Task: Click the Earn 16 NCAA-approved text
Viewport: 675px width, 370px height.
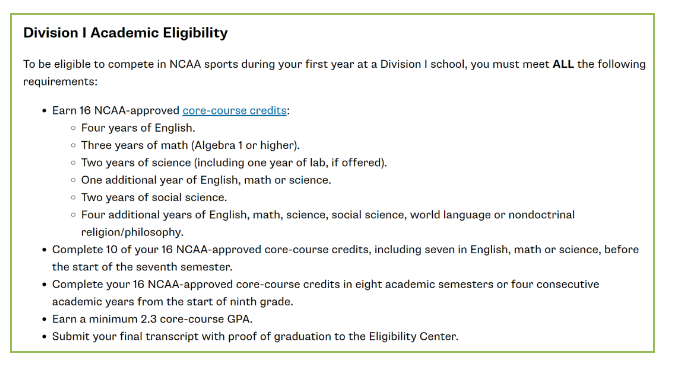Action: click(x=116, y=111)
